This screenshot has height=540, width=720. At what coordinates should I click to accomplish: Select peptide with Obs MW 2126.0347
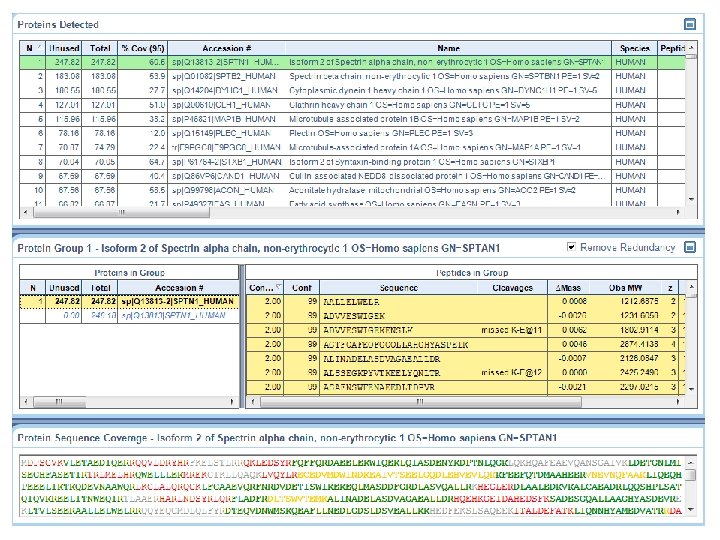[465, 359]
